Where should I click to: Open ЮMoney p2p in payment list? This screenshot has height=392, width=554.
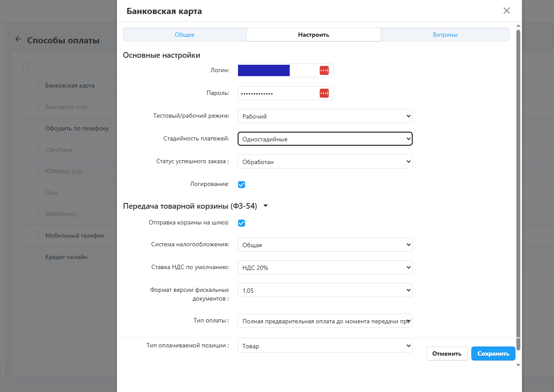(x=64, y=171)
